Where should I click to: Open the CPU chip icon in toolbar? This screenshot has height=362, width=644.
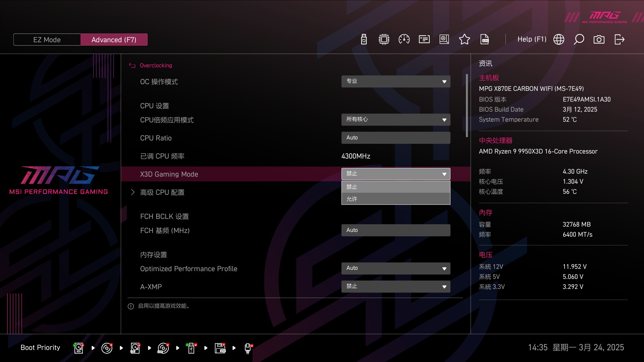(384, 40)
